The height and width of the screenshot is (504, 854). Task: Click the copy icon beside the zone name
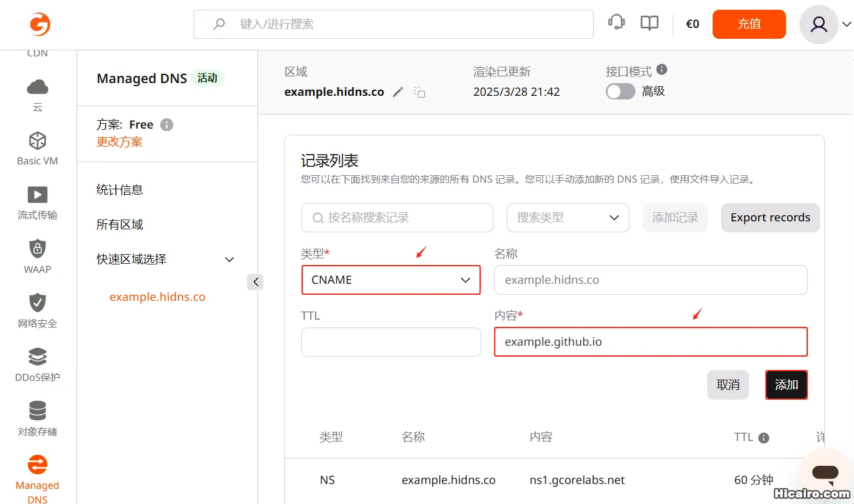[x=419, y=92]
